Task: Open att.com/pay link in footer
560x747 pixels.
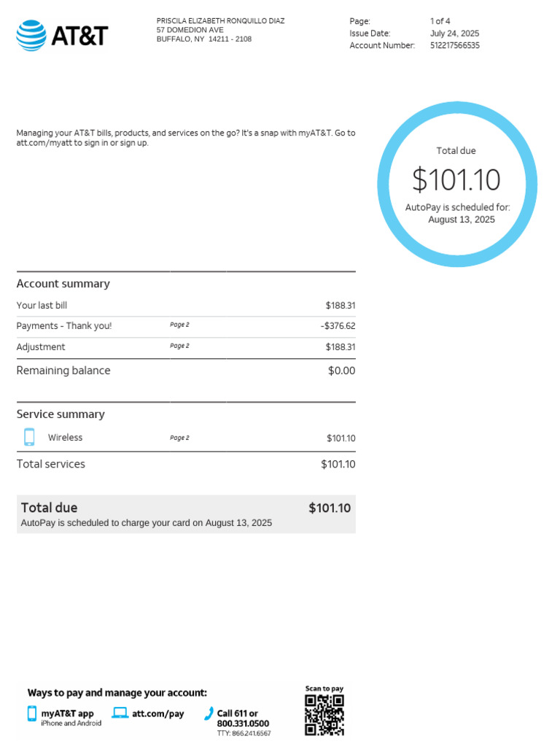Action: click(157, 713)
